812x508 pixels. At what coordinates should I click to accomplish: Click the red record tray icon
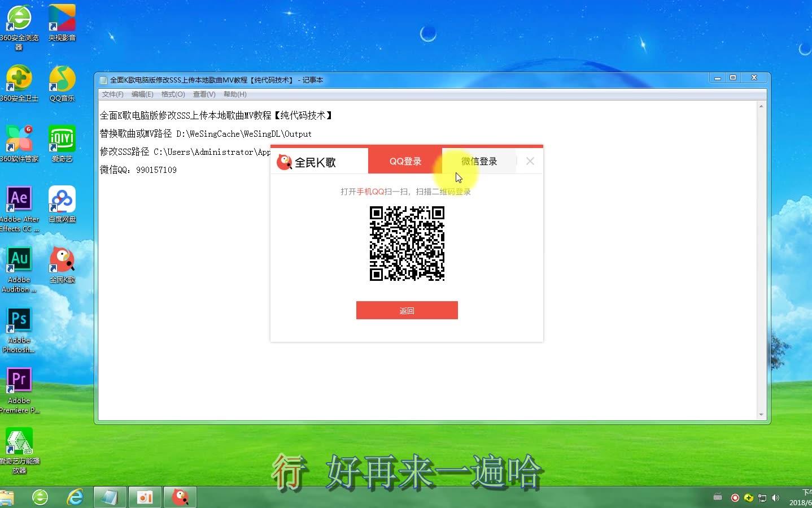[735, 498]
